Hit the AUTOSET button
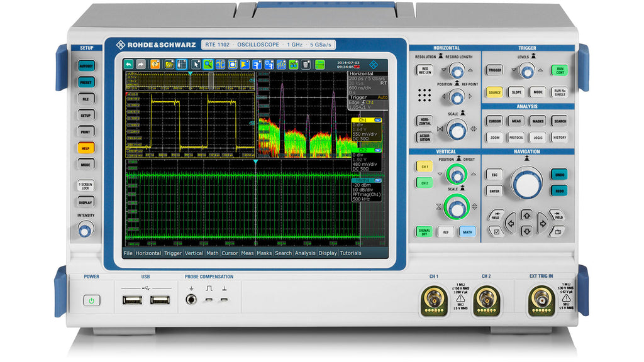 (x=86, y=65)
